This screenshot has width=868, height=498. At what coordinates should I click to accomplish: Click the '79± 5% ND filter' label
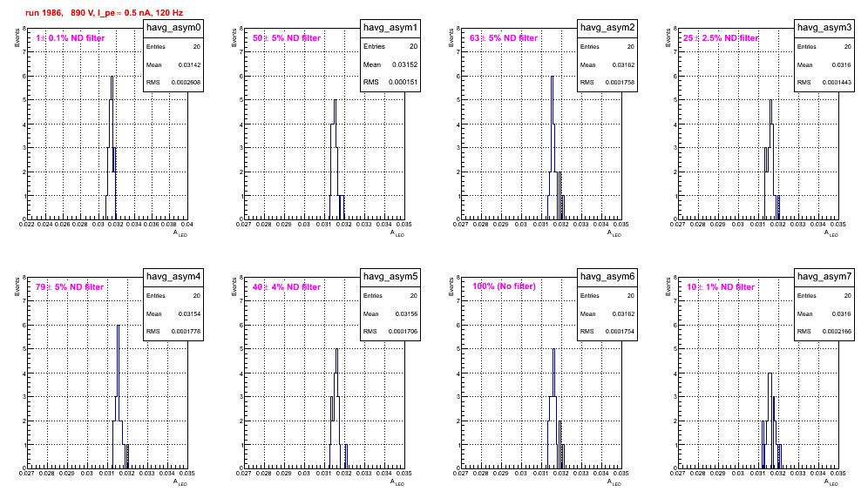(x=70, y=287)
